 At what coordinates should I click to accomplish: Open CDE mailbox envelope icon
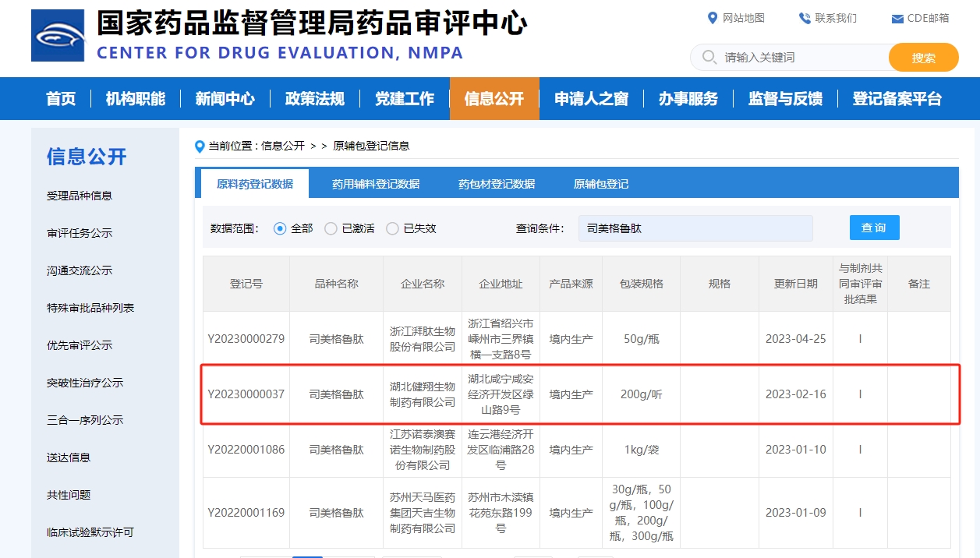pyautogui.click(x=897, y=19)
